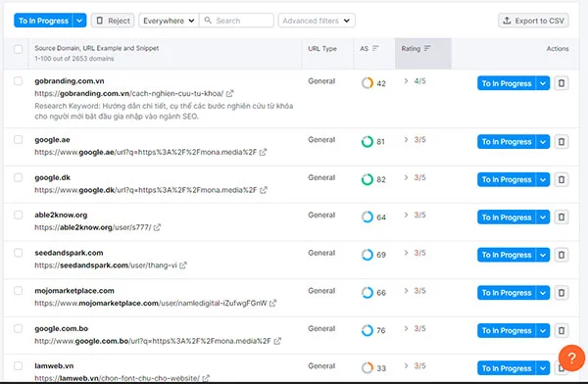The image size is (588, 384).
Task: Open action dropdown arrow for mojomarketplace.com row
Action: (543, 293)
